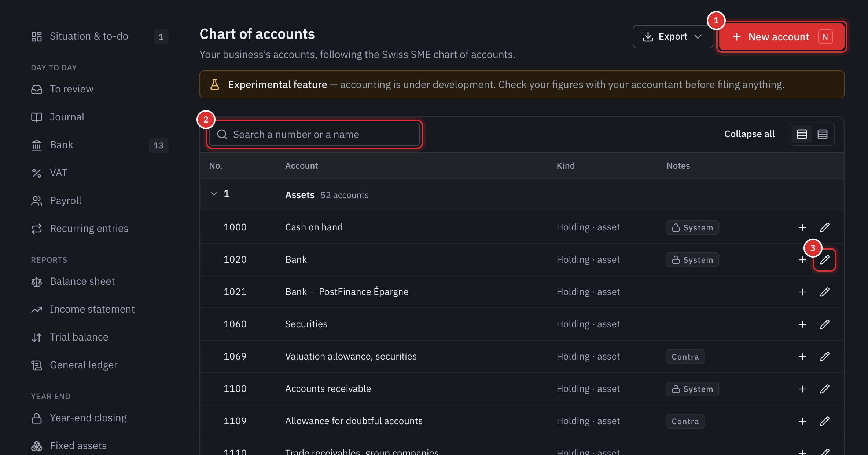The width and height of the screenshot is (868, 455).
Task: Focus the account search field
Action: 314,134
